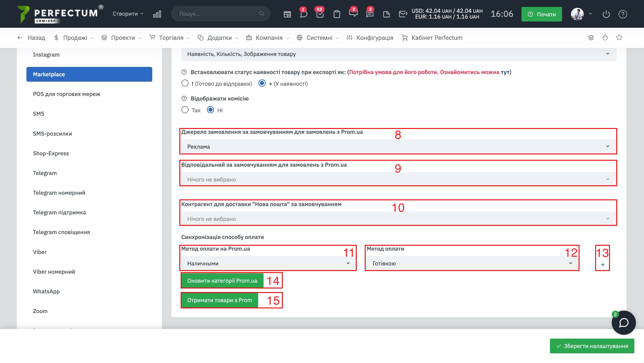Open the calendar icon in header
The width and height of the screenshot is (644, 363).
287,14
